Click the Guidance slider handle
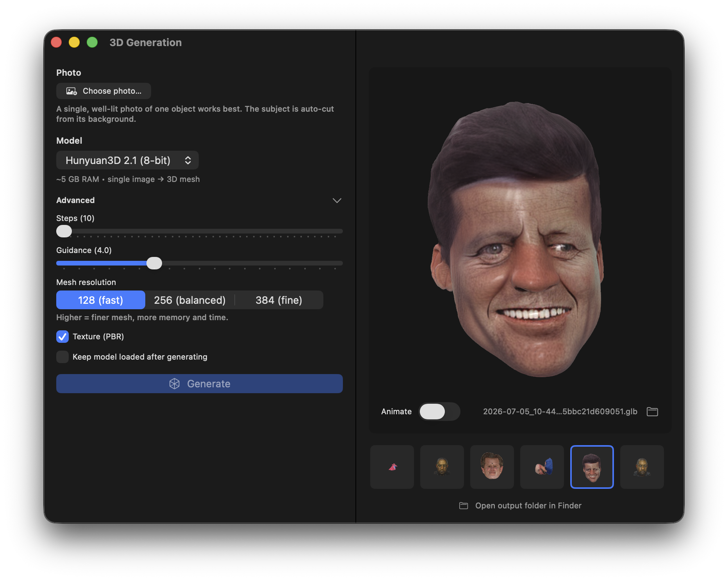 [154, 263]
